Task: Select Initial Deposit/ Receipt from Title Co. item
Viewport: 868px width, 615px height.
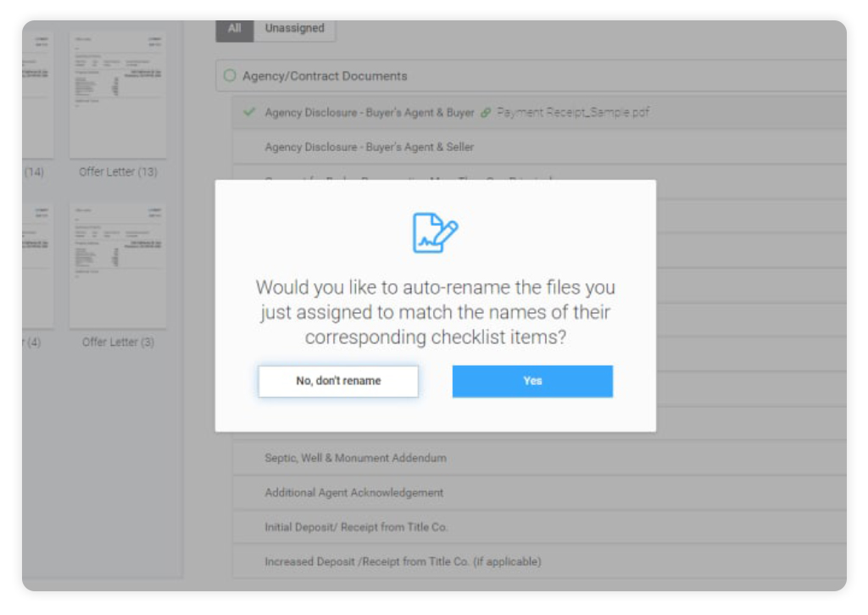Action: point(355,528)
